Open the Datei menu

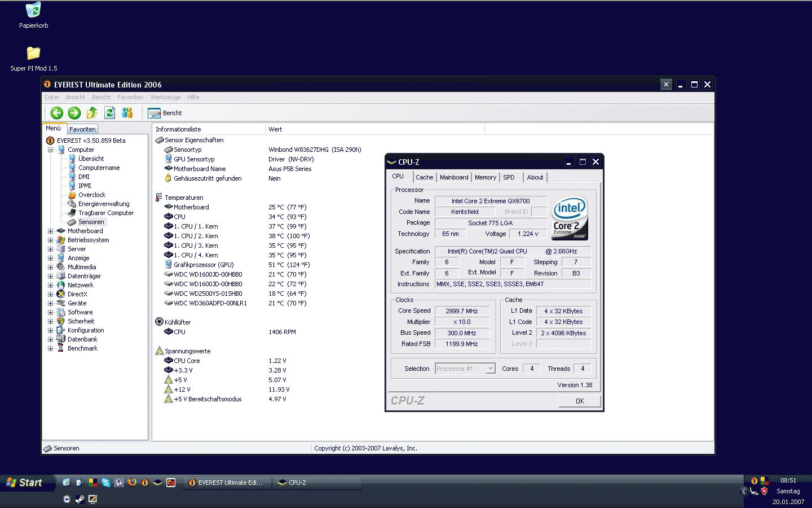pos(52,97)
